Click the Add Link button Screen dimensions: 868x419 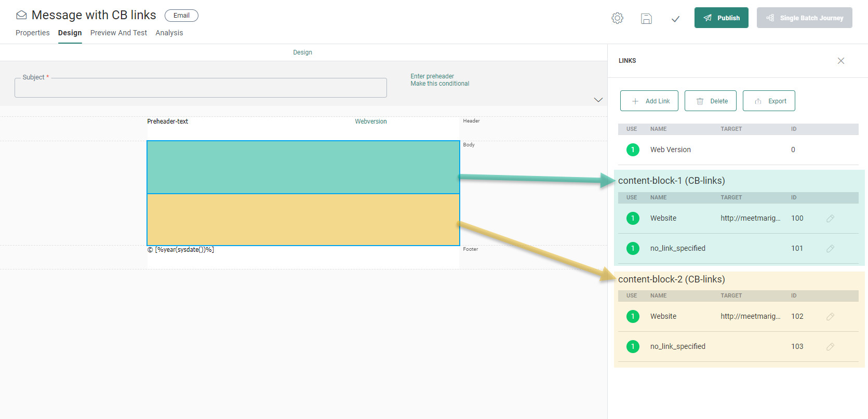[x=649, y=101]
